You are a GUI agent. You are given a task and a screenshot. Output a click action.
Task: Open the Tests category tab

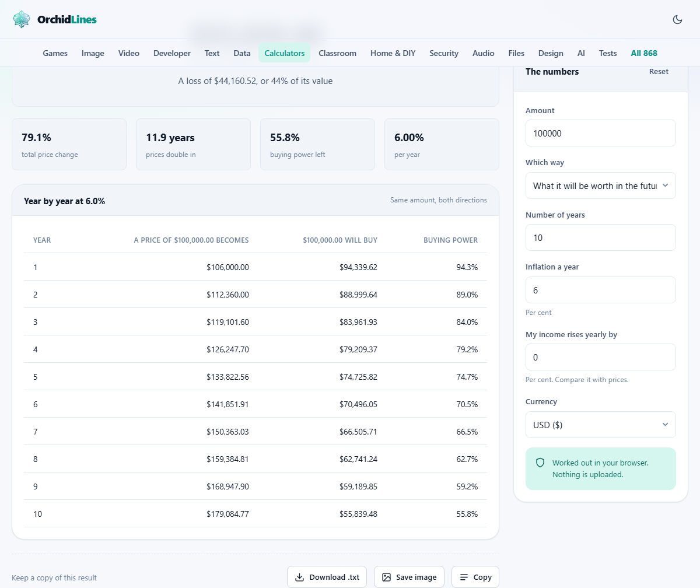point(608,53)
